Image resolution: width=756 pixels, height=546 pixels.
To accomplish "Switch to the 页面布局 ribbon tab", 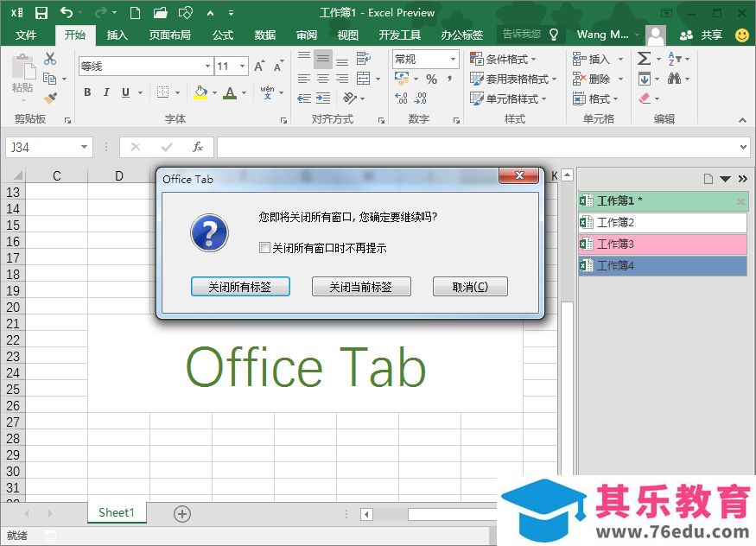I will tap(169, 35).
